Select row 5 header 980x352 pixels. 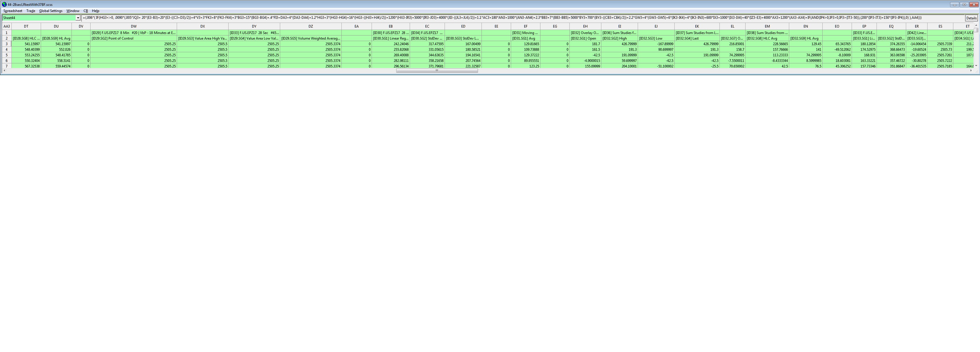(x=6, y=55)
